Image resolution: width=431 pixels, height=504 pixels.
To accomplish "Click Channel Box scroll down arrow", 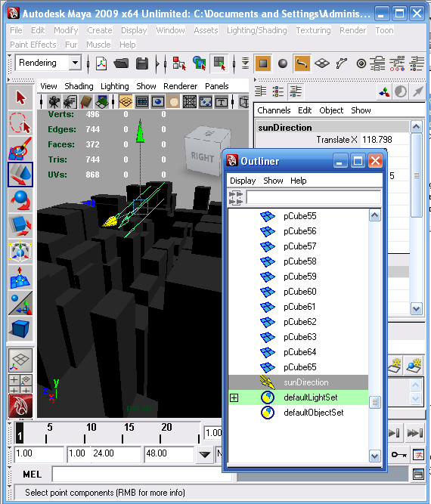I will click(x=416, y=309).
